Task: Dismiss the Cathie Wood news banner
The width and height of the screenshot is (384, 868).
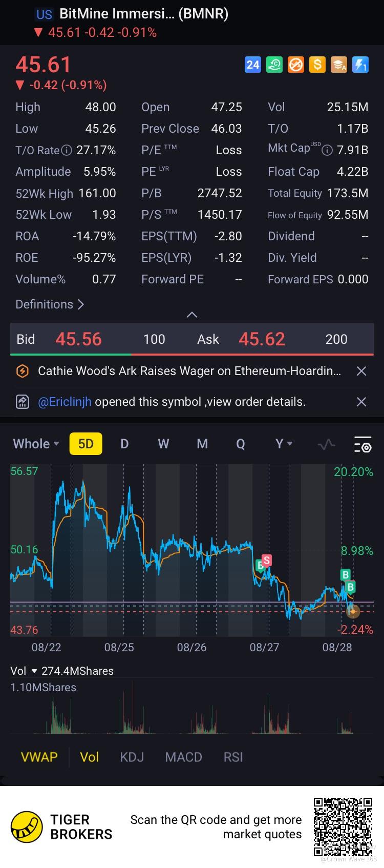Action: click(x=361, y=371)
